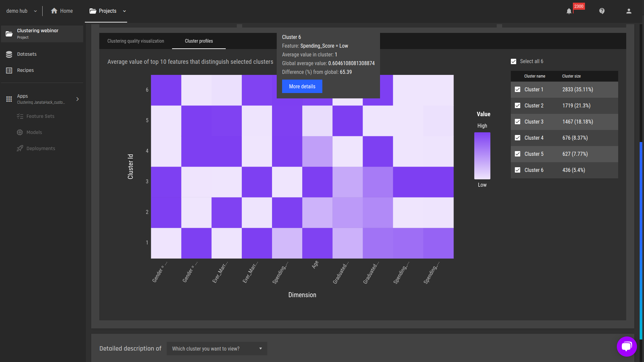
Task: Toggle the Select all 6 checkbox
Action: tap(514, 61)
